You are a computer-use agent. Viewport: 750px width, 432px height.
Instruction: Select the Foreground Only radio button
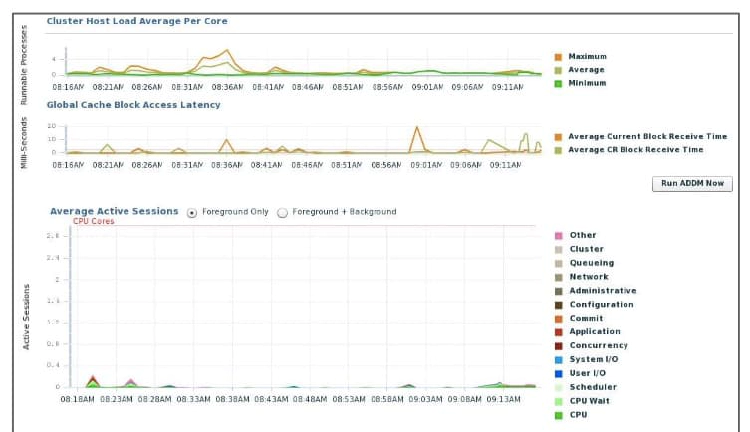[192, 213]
